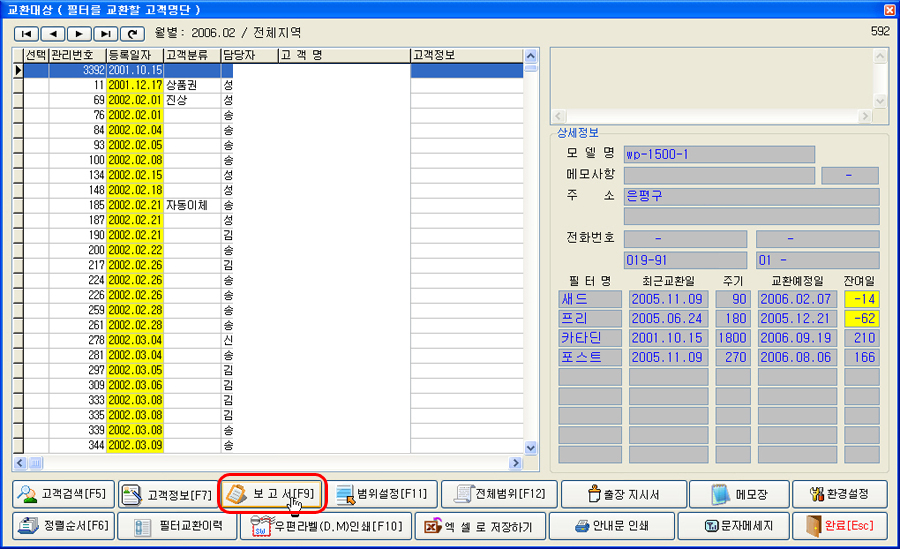Click 잔여일 value -14
The height and width of the screenshot is (549, 900).
pos(862,299)
